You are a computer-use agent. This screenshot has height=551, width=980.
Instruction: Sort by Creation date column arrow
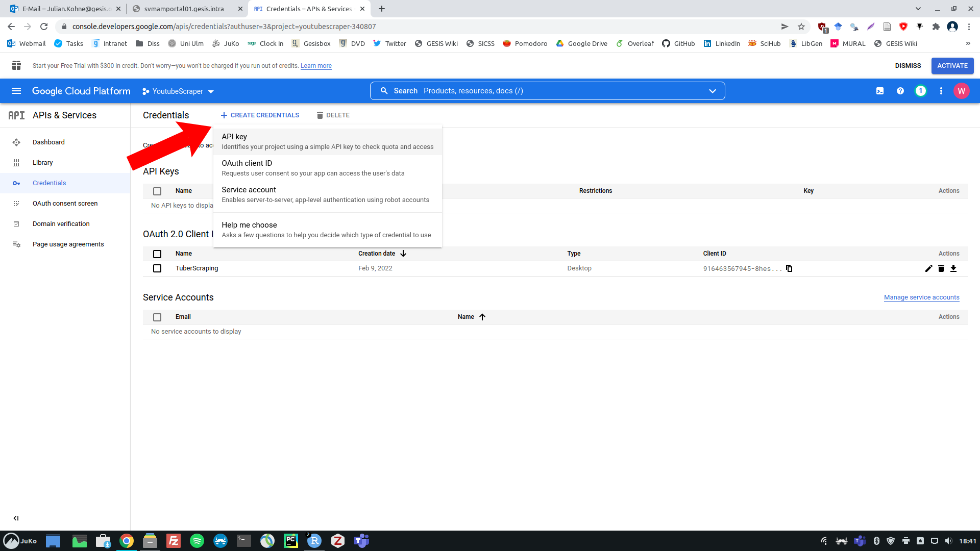click(403, 254)
